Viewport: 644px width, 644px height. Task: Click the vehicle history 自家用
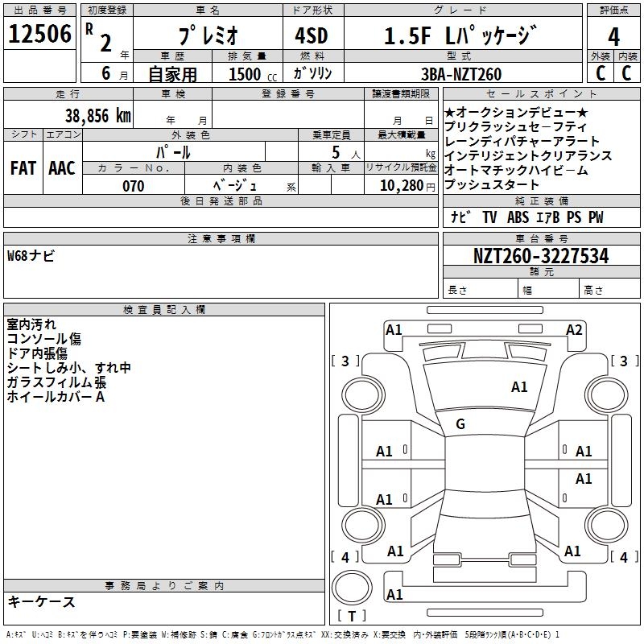[x=172, y=74]
